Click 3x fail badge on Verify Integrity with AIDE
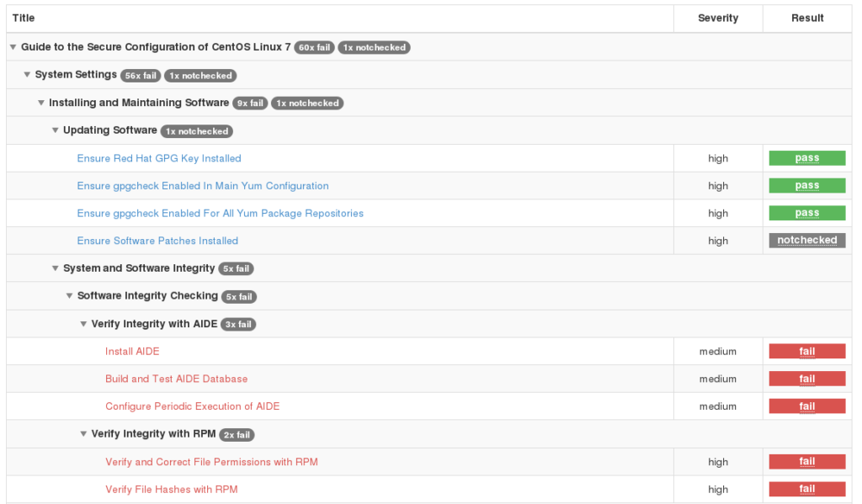 click(238, 324)
